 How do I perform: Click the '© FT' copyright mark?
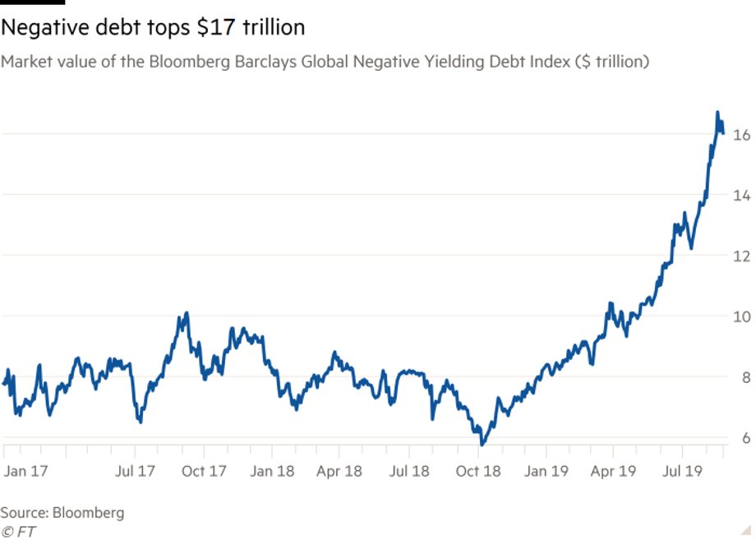pyautogui.click(x=18, y=531)
